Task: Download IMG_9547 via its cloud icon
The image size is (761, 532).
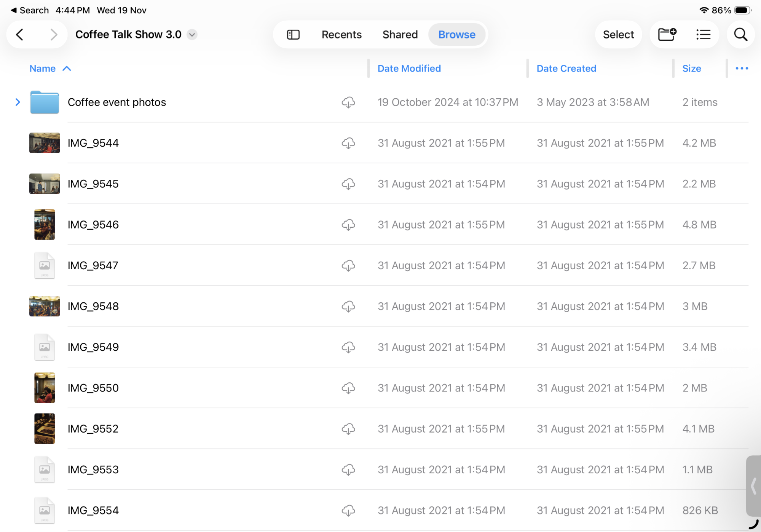Action: point(348,265)
